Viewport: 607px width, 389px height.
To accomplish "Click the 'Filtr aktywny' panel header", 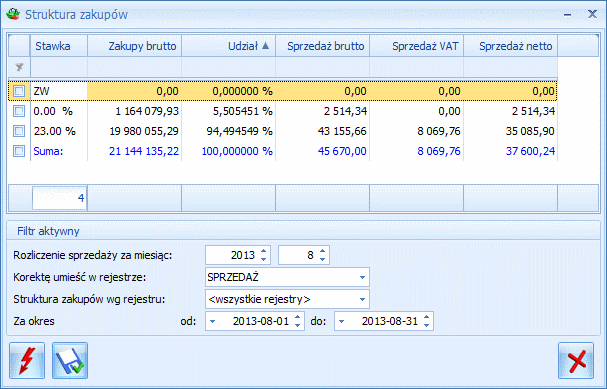I will point(304,231).
